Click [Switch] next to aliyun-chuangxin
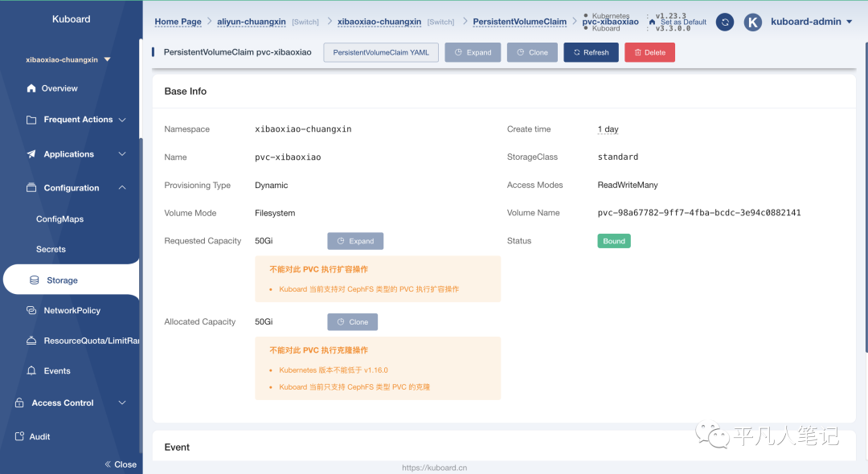The width and height of the screenshot is (868, 474). pyautogui.click(x=305, y=22)
